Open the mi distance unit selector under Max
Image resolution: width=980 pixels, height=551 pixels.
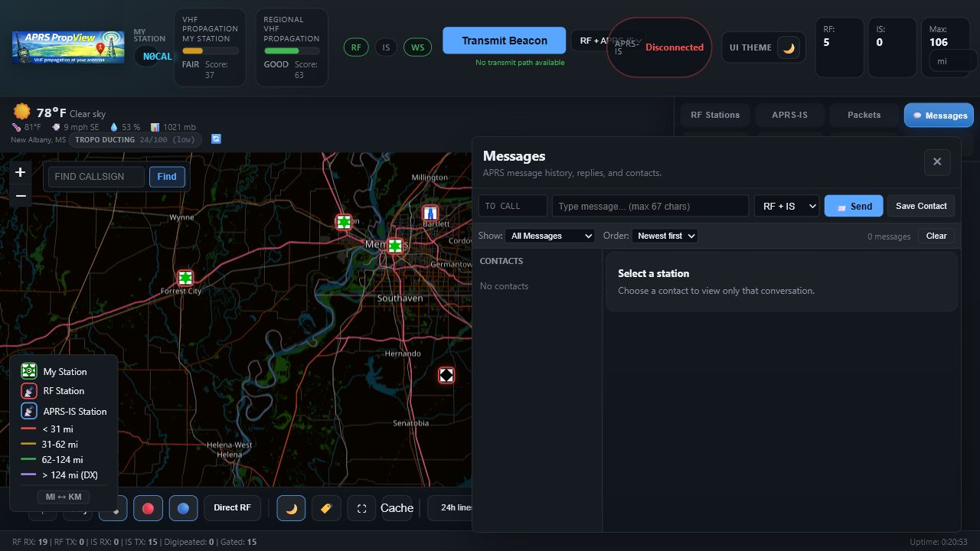[x=952, y=61]
